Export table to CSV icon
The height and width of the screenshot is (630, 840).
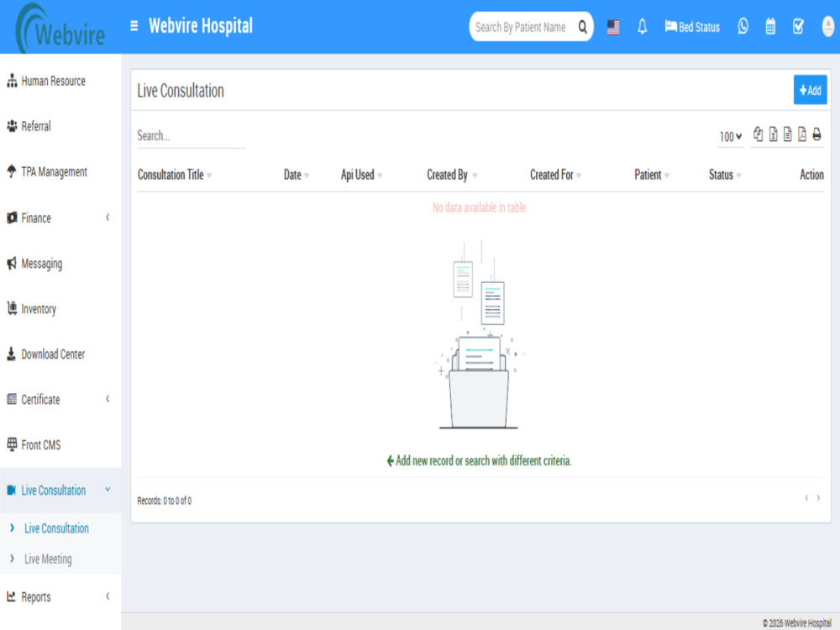pos(788,134)
